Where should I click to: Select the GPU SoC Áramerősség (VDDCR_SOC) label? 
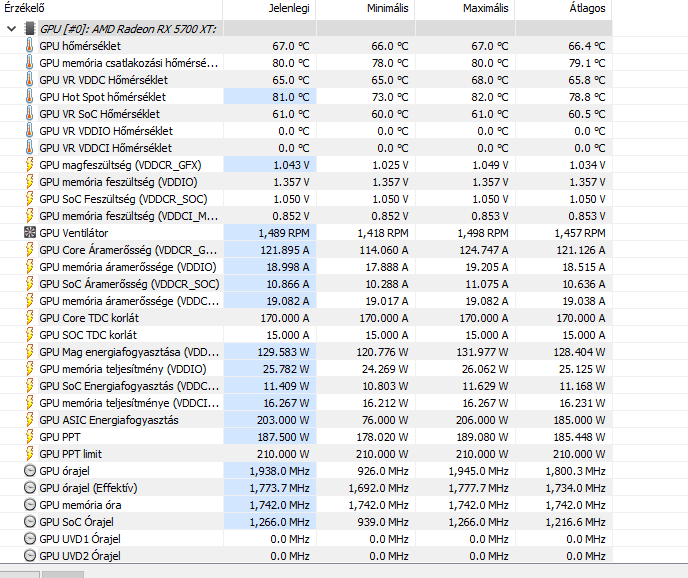click(129, 284)
